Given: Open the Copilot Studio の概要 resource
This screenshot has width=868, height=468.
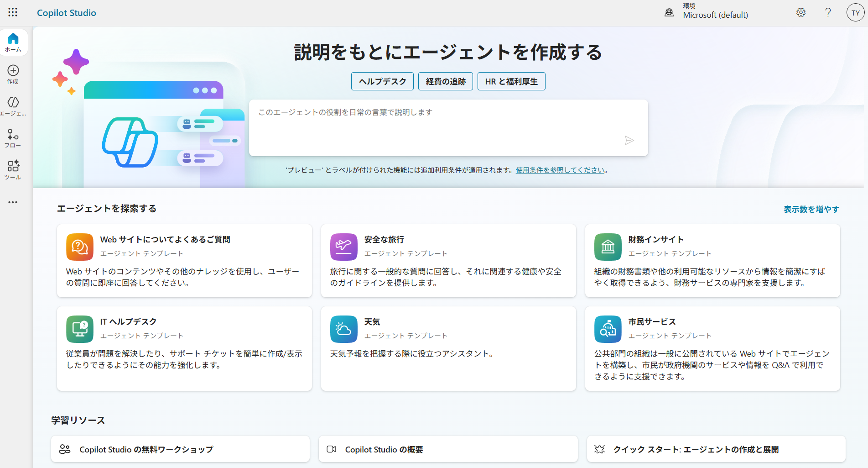Looking at the screenshot, I should [x=448, y=449].
